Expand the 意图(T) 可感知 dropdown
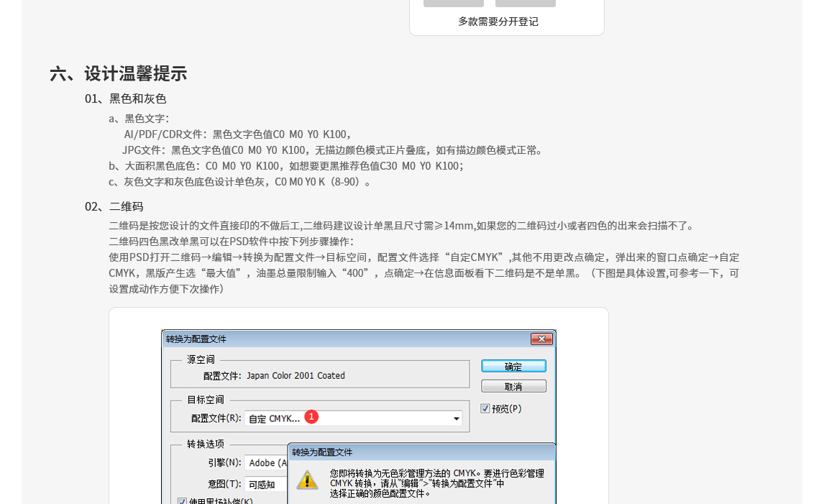Screen dimensions: 824x504 tap(266, 484)
